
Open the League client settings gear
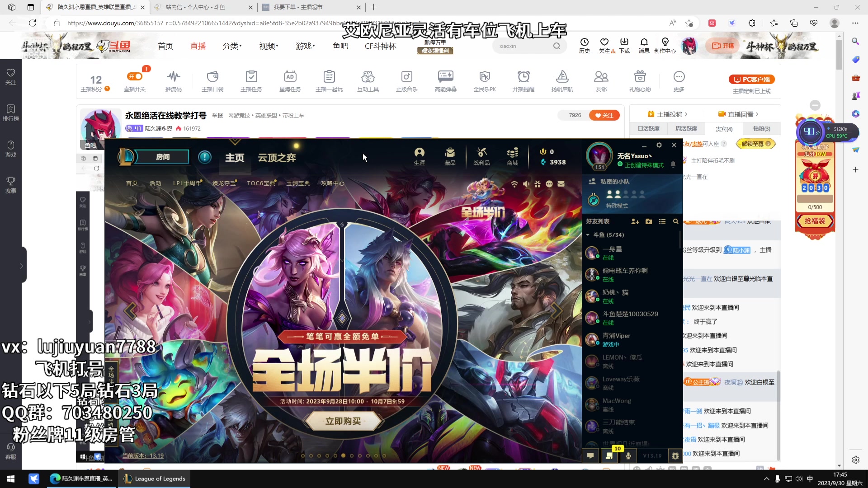pyautogui.click(x=659, y=145)
